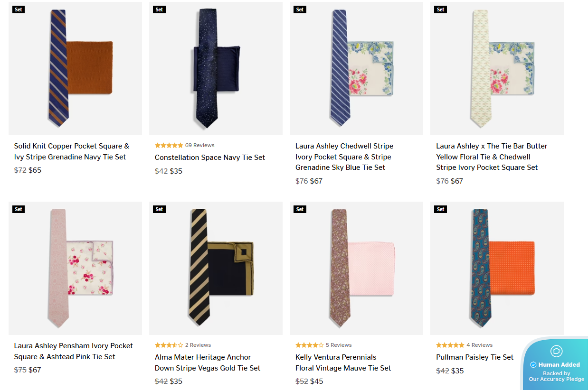Open Alma Mater Heritage Vegas Gold set

(208, 362)
